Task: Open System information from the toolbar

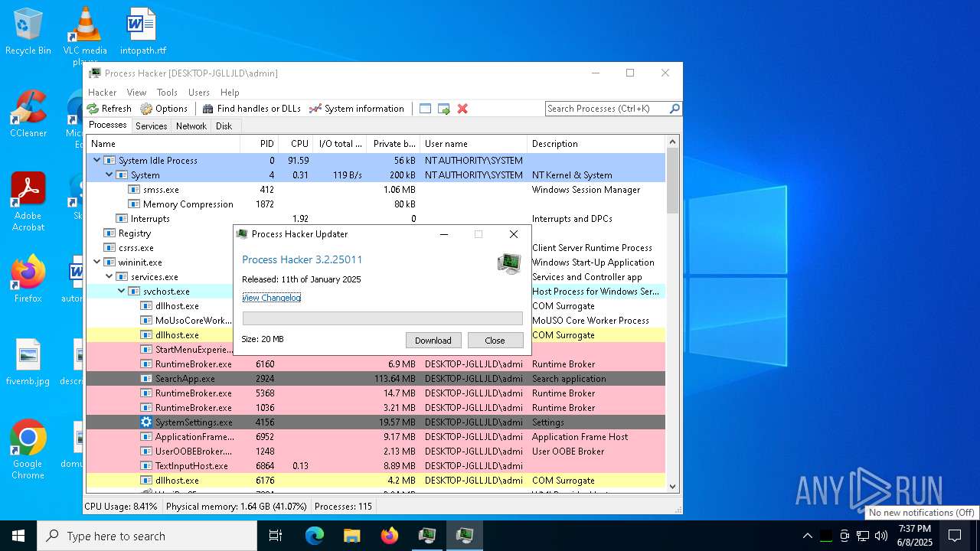Action: pyautogui.click(x=356, y=109)
